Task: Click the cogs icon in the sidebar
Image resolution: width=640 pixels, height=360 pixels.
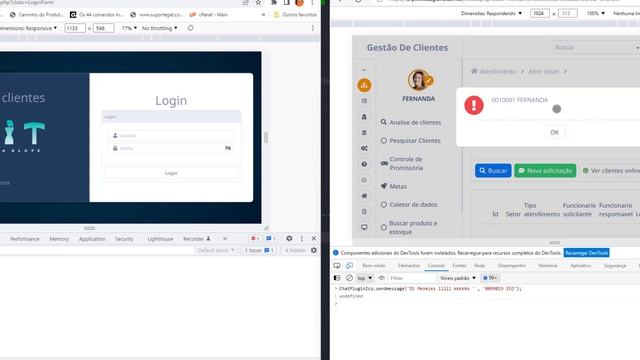Action: point(364,148)
